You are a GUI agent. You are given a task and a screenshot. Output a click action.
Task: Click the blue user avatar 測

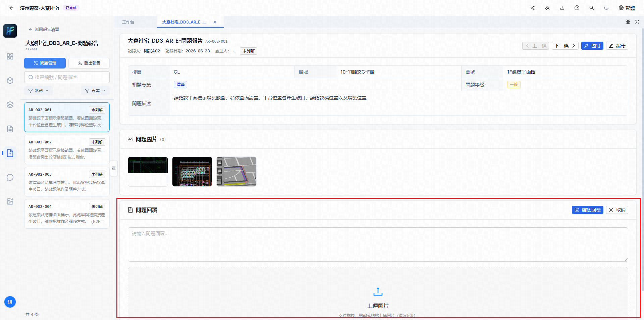tap(10, 302)
